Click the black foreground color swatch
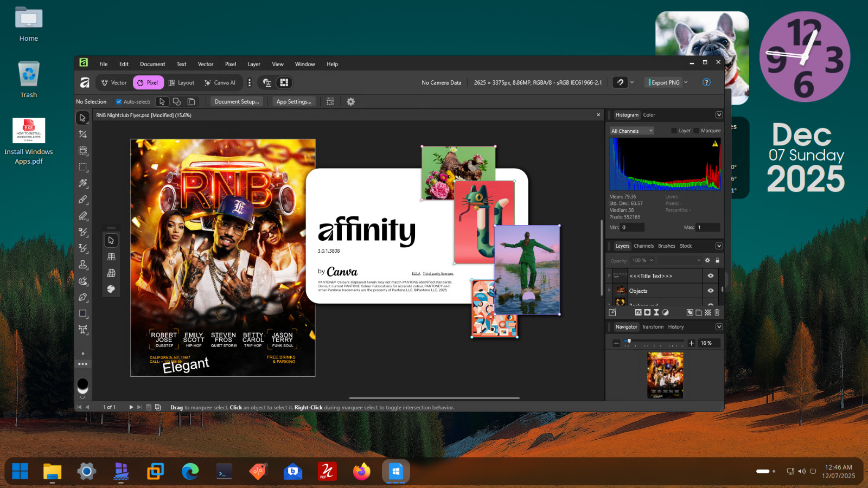The width and height of the screenshot is (868, 488). [x=82, y=383]
